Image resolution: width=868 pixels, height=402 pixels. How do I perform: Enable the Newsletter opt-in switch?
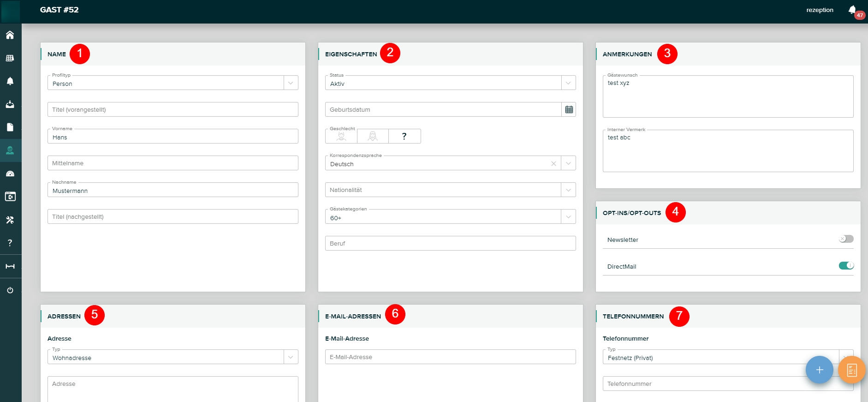tap(846, 239)
